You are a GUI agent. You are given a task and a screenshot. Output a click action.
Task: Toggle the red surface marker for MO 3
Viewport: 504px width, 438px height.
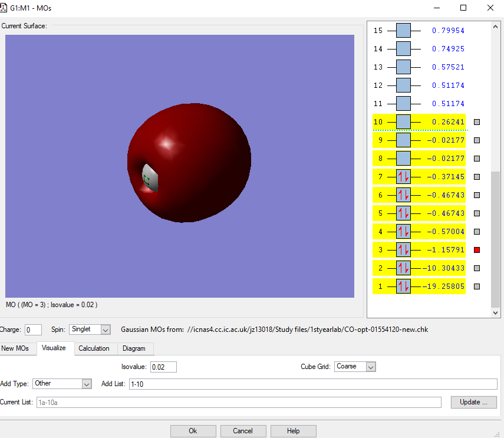(477, 250)
